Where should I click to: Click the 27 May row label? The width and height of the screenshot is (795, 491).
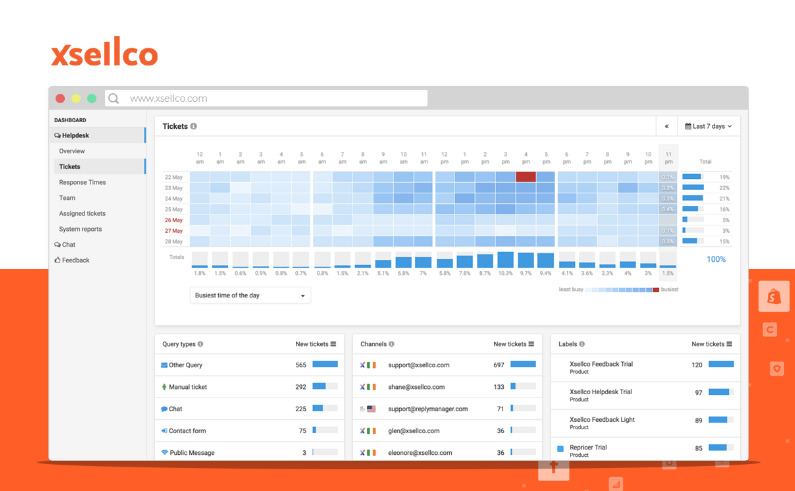point(173,231)
